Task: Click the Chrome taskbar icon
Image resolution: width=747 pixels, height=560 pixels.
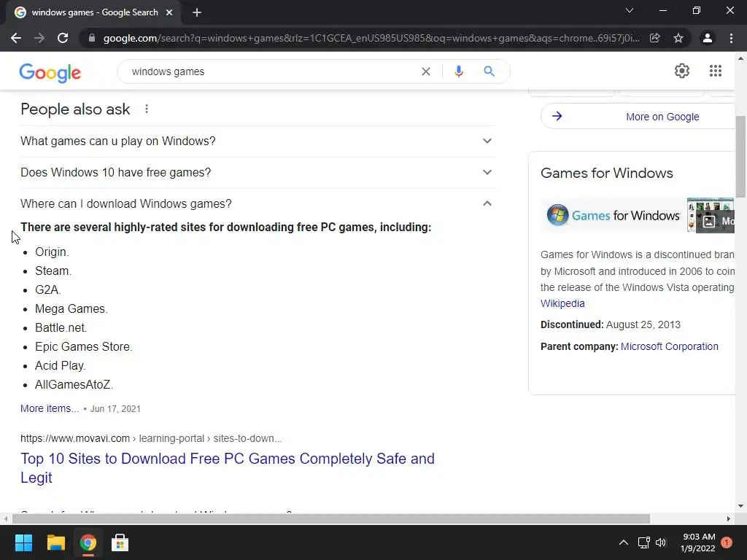Action: click(88, 542)
